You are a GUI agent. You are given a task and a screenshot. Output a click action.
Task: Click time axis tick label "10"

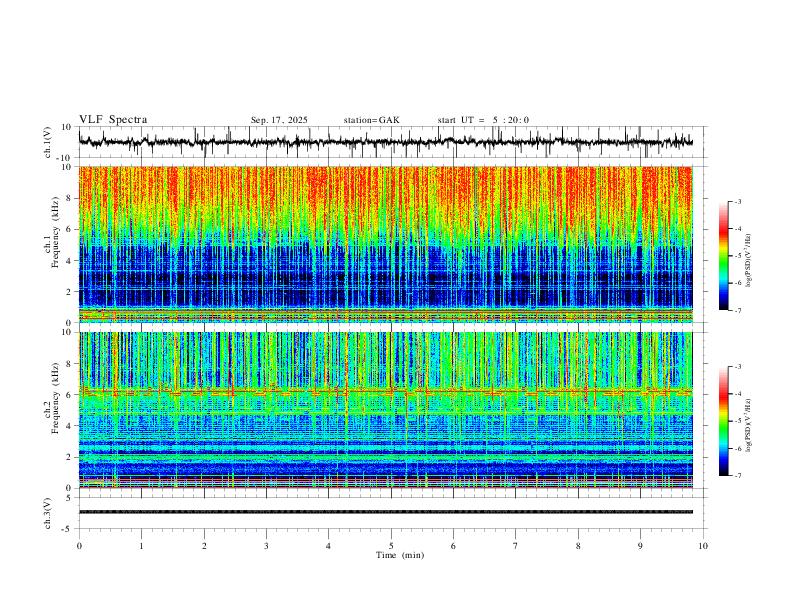click(703, 546)
